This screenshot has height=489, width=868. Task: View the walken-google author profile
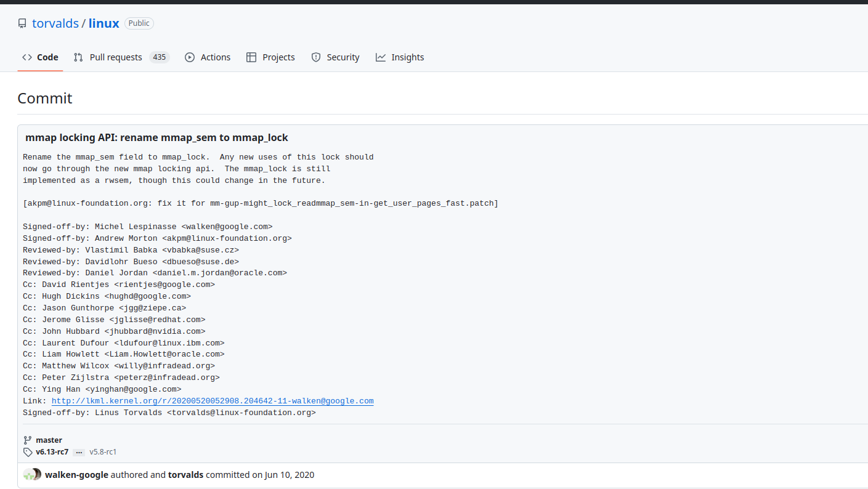pos(76,475)
